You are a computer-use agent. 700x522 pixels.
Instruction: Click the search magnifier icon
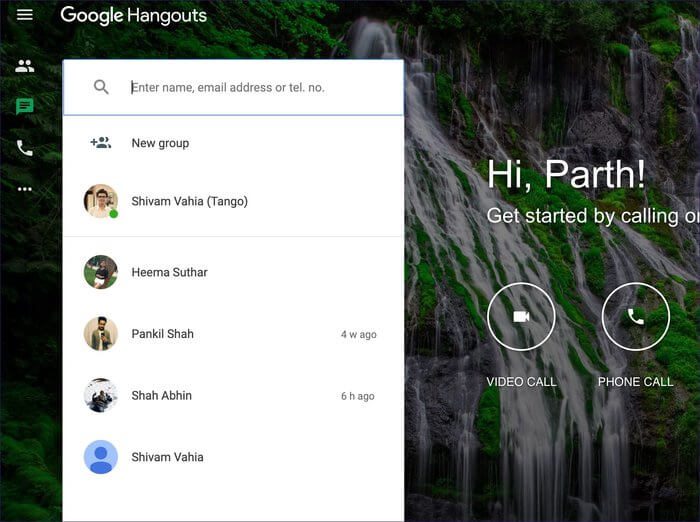coord(101,87)
